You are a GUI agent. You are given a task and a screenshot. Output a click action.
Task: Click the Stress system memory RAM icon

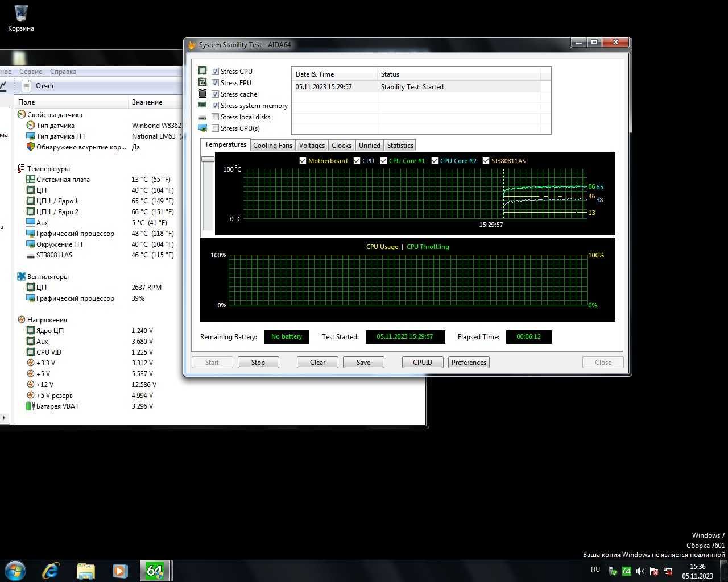202,105
